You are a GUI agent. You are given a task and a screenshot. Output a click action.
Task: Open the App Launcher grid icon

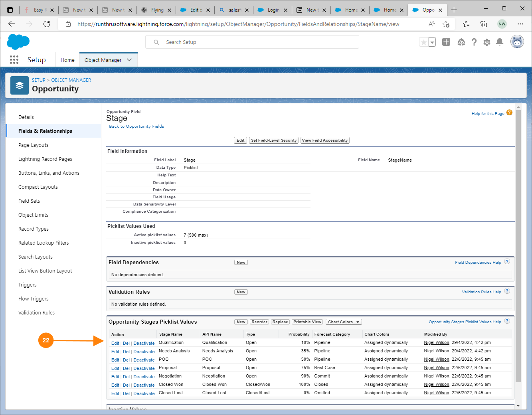point(14,60)
